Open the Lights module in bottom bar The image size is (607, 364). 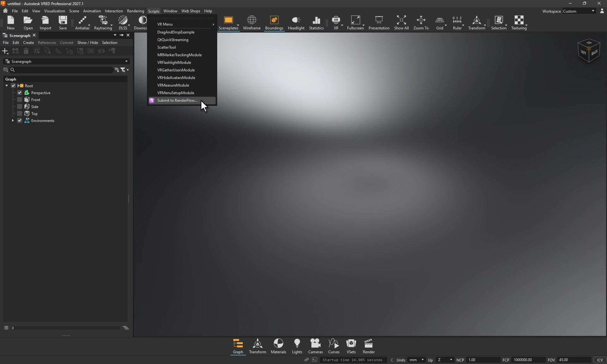click(297, 346)
